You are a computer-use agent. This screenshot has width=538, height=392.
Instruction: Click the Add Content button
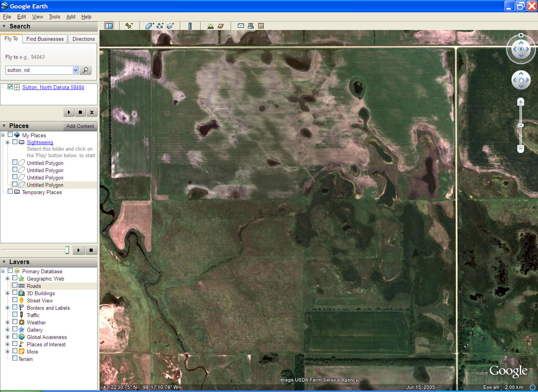(80, 126)
